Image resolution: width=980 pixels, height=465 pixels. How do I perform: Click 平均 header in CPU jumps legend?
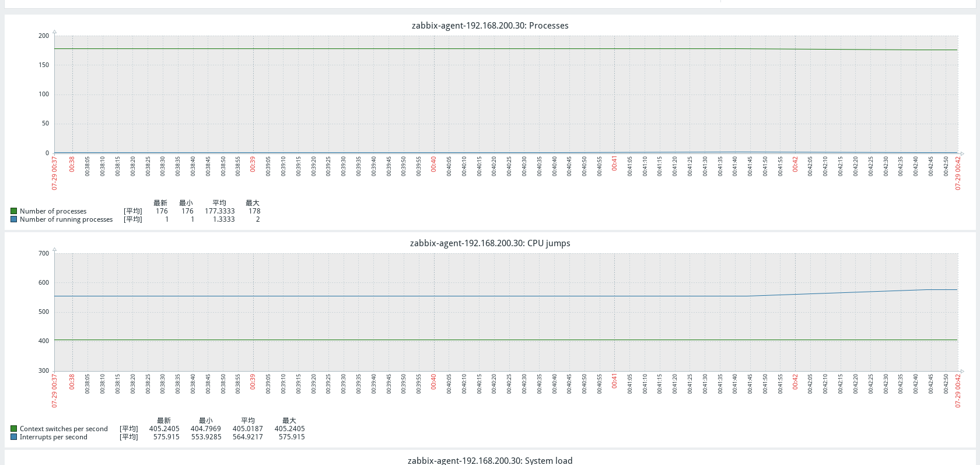[248, 421]
